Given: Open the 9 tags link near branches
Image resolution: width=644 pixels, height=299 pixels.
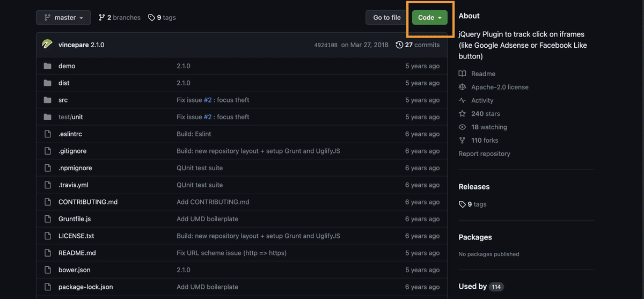Looking at the screenshot, I should 162,18.
